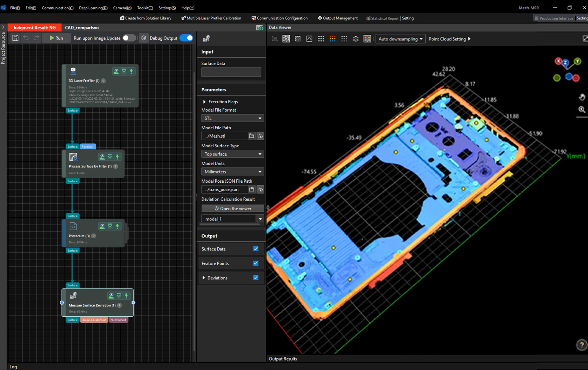Browse for the trans_pose.json file folder icon
Screen dimensions: 588x370
pyautogui.click(x=251, y=189)
